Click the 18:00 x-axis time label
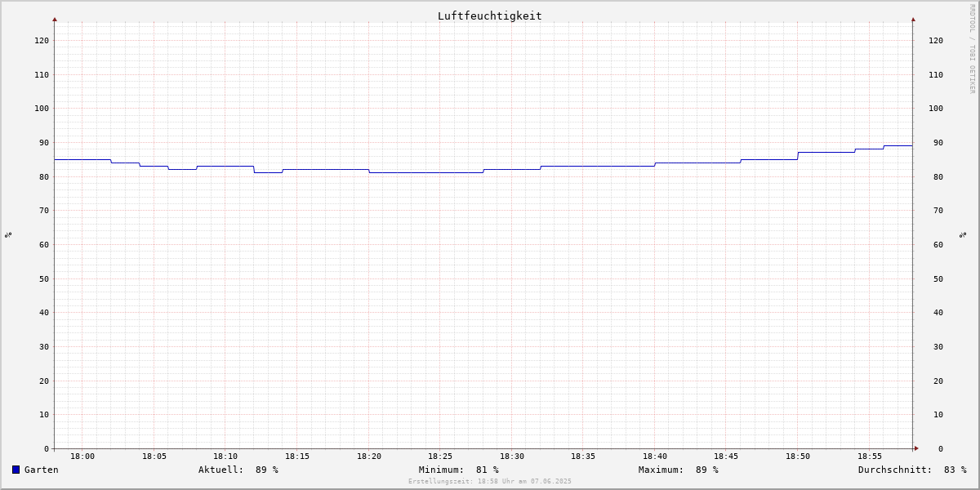This screenshot has width=980, height=490. click(82, 457)
